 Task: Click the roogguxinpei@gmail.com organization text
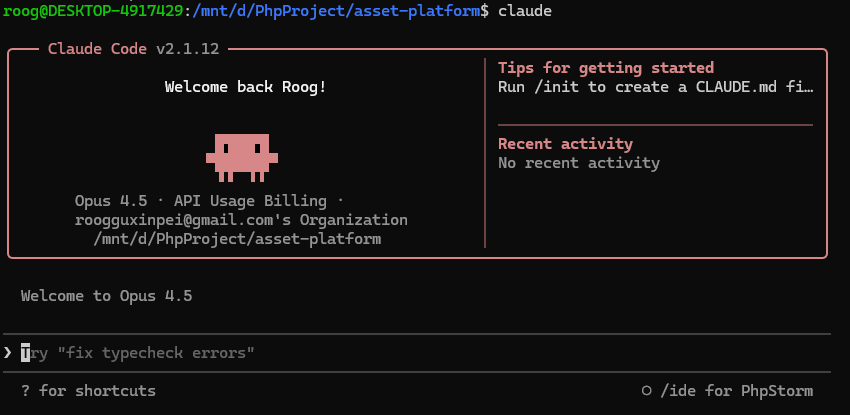point(241,220)
